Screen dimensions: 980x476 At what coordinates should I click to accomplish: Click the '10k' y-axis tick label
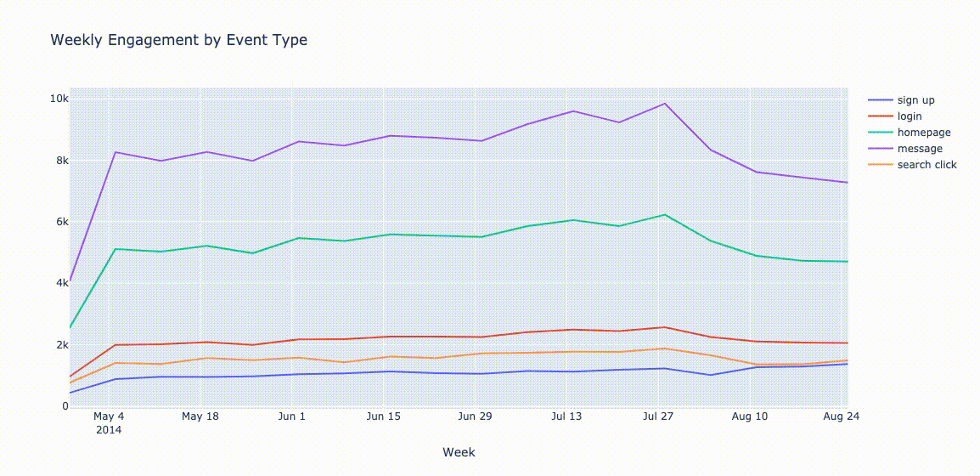click(x=58, y=99)
